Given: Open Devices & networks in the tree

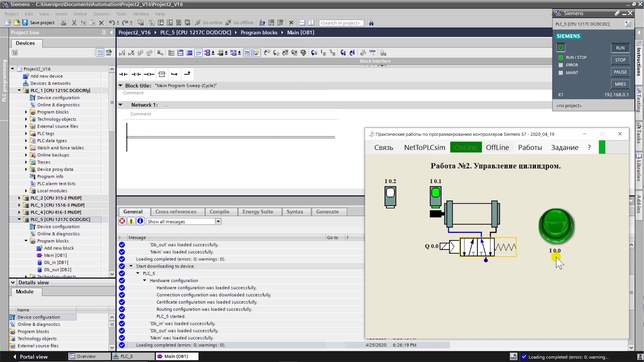Looking at the screenshot, I should (47, 83).
